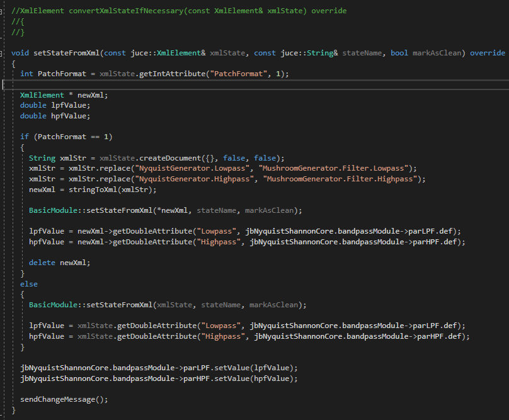The image size is (509, 420).
Task: Click the 'void' return type keyword
Action: [20, 53]
